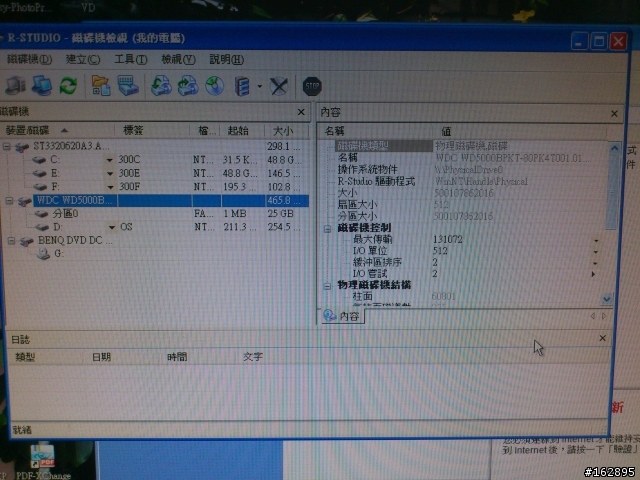This screenshot has height=480, width=640.
Task: Close the 磁碟機 drives panel
Action: 301,111
